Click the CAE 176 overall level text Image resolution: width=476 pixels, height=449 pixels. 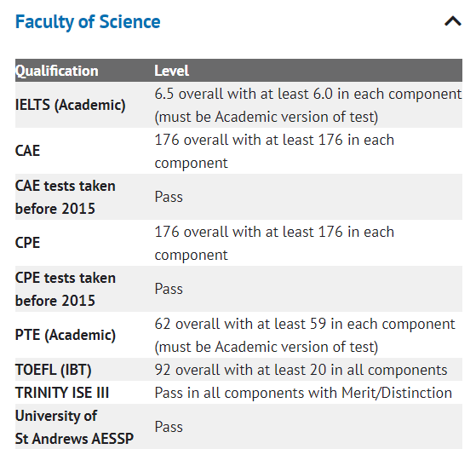(x=274, y=151)
